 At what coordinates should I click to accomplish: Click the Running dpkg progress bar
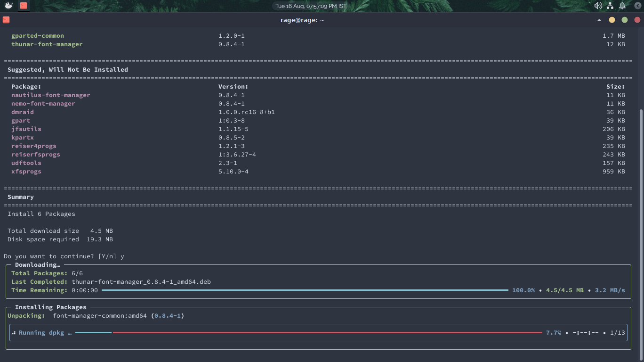pos(308,332)
